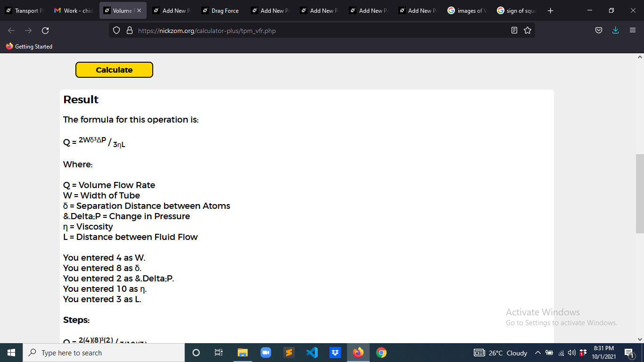Click 'W = Width of Tube' line
This screenshot has width=644, height=362.
101,196
